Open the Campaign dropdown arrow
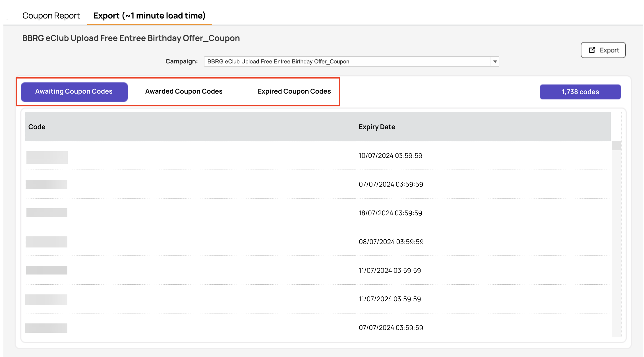This screenshot has height=357, width=644. [495, 61]
